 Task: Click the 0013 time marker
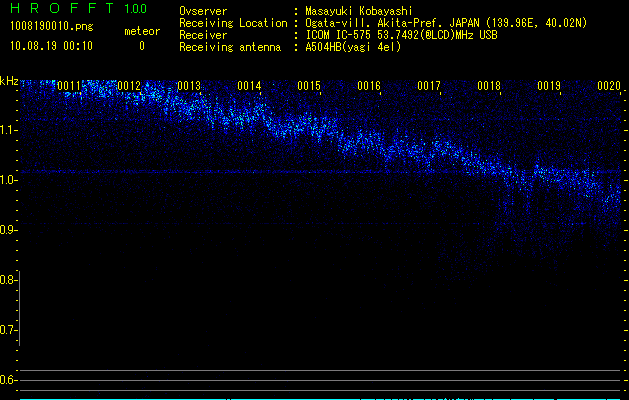coord(189,86)
